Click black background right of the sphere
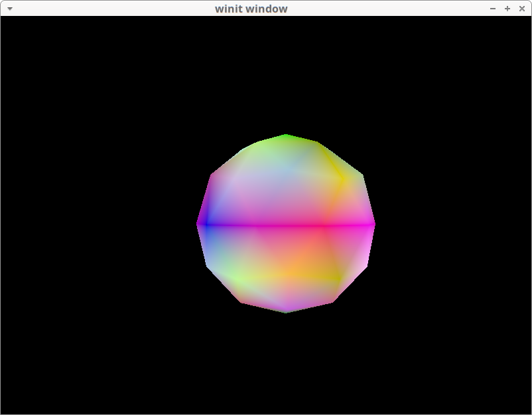Viewport: 532px width, 415px height. (451, 226)
